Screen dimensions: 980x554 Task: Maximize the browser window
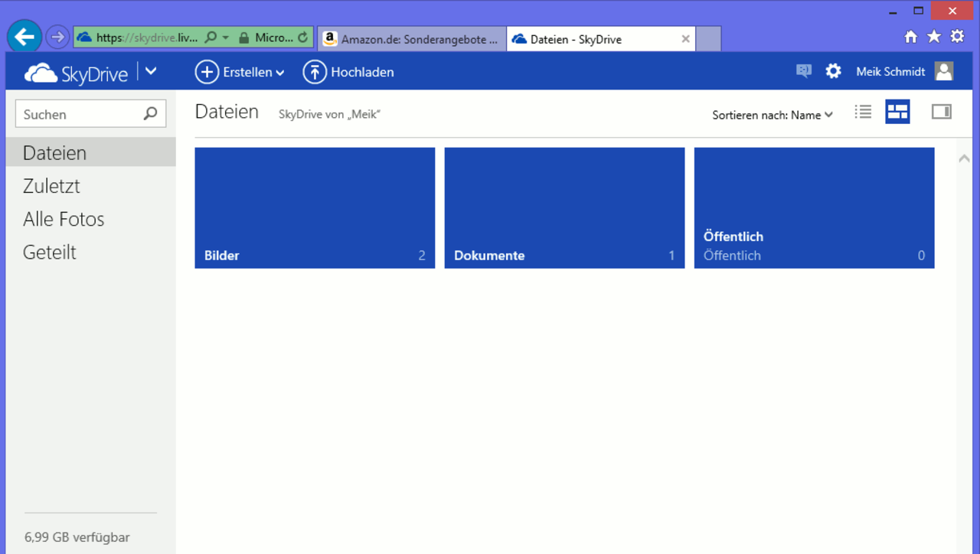point(919,11)
